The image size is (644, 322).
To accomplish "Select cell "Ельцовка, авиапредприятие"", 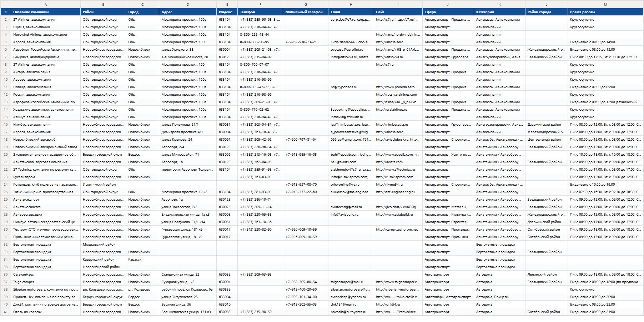I will point(46,57).
